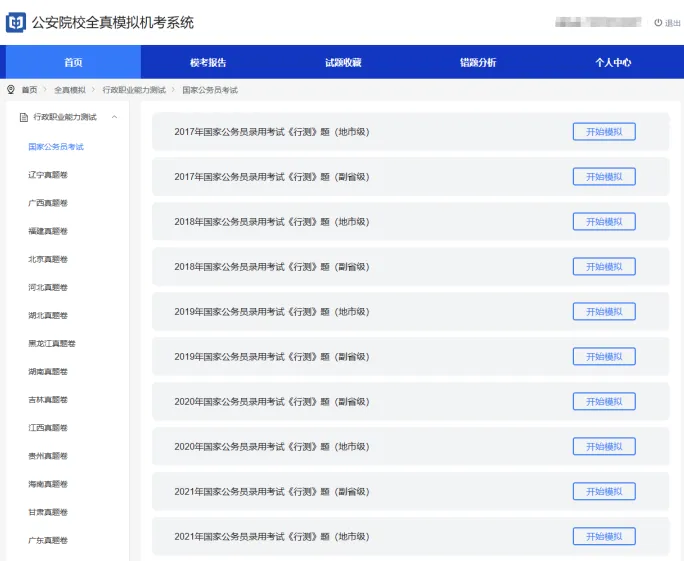Open 江西真题卷 in the sidebar
Viewport: 684px width, 561px height.
[x=48, y=428]
